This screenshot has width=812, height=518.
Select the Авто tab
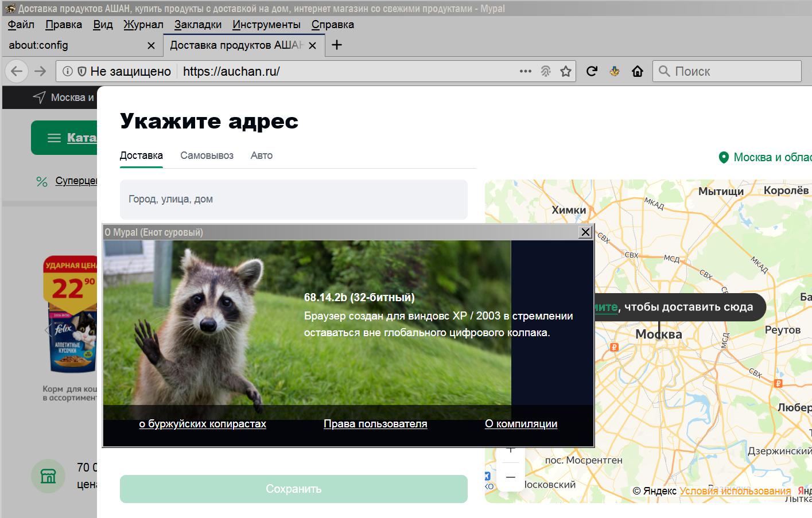tap(262, 155)
